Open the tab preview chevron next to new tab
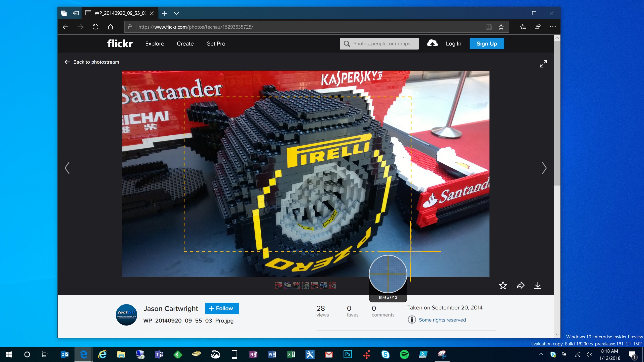This screenshot has height=362, width=644. click(177, 13)
